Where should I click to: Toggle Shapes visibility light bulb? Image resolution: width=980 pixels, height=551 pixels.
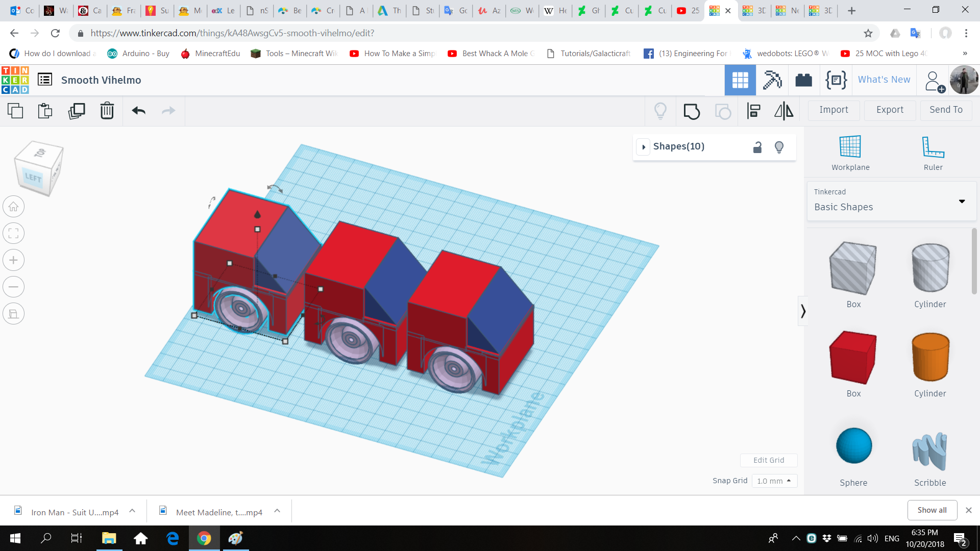pyautogui.click(x=779, y=147)
